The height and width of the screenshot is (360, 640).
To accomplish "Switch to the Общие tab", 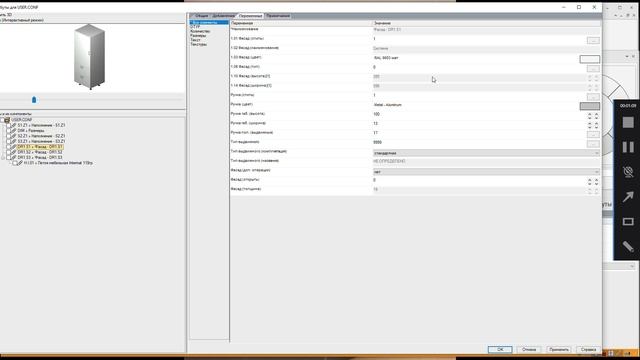I will [200, 16].
